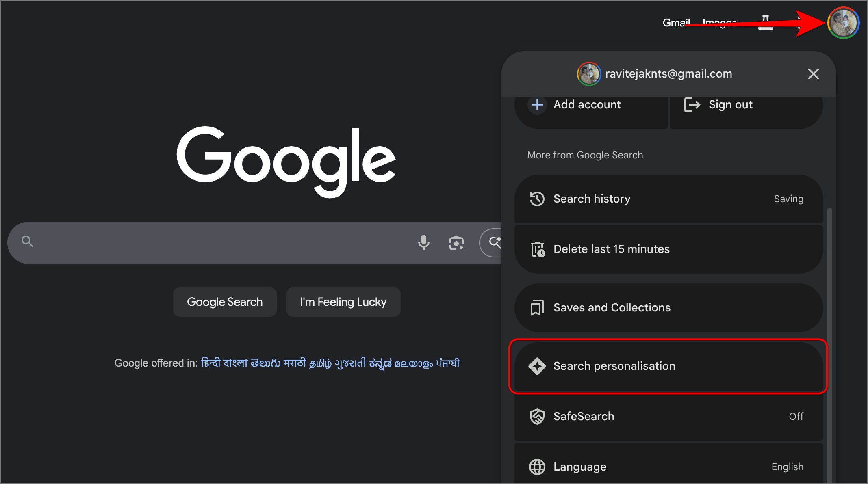Open Google offered in తెలుగు
Image resolution: width=868 pixels, height=484 pixels.
[265, 363]
